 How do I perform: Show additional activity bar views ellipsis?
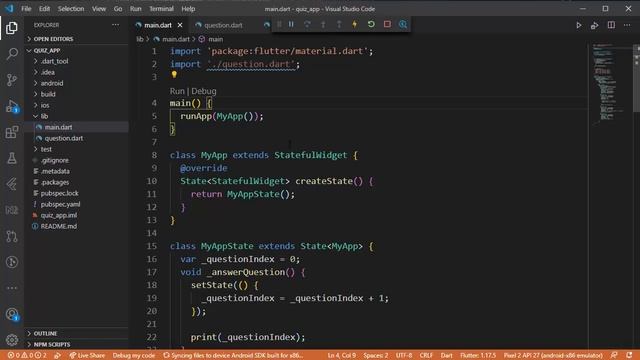pos(12,288)
